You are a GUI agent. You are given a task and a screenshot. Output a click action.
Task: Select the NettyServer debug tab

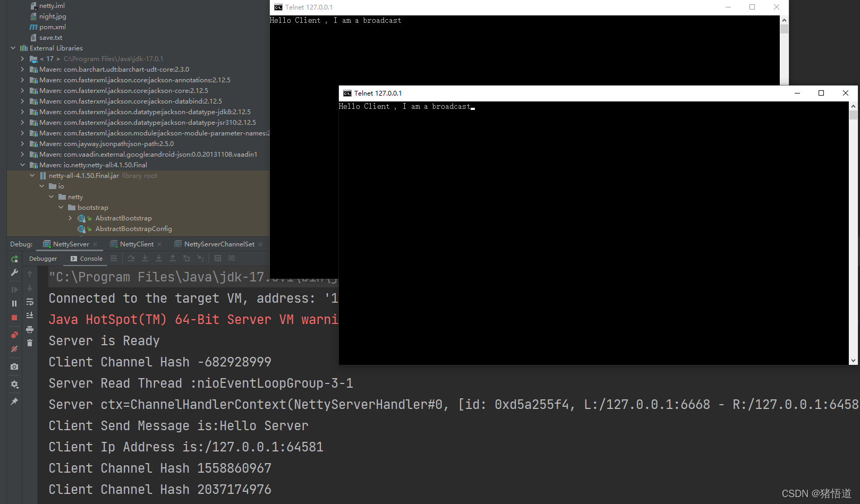pos(71,244)
